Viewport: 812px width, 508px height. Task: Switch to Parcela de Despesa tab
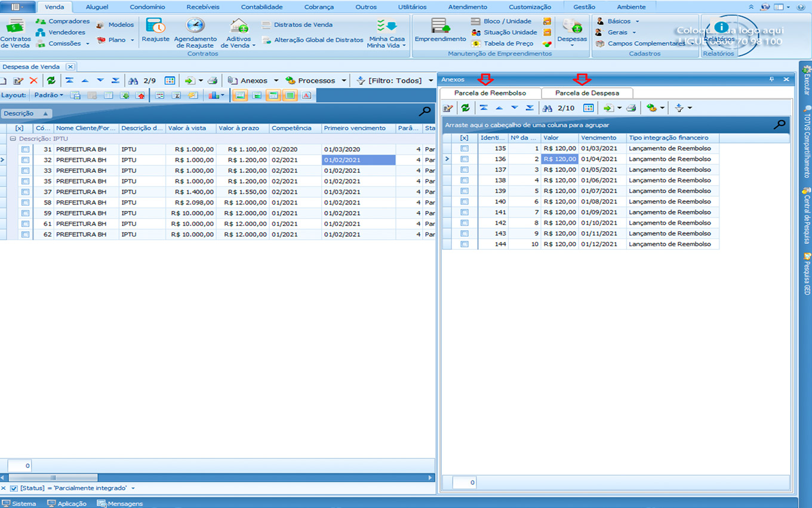pyautogui.click(x=586, y=93)
